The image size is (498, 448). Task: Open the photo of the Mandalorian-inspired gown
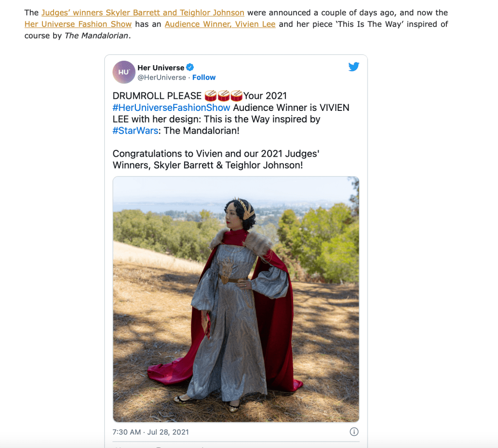pos(236,299)
